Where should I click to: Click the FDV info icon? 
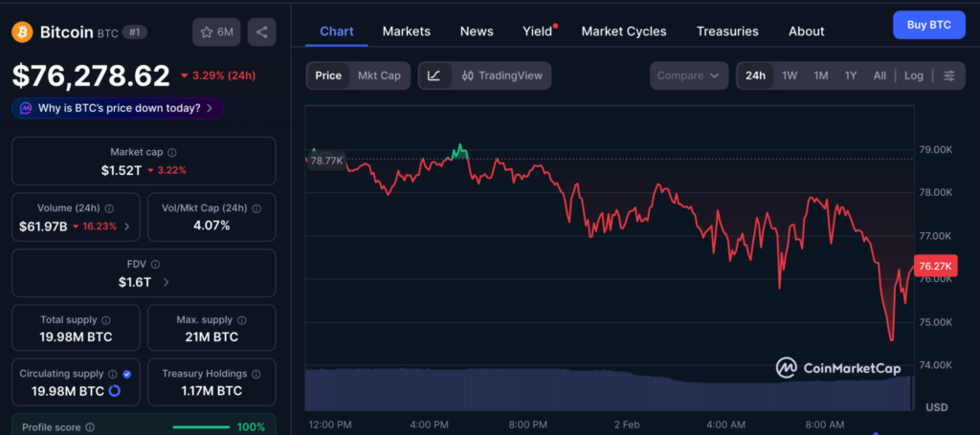pyautogui.click(x=157, y=264)
